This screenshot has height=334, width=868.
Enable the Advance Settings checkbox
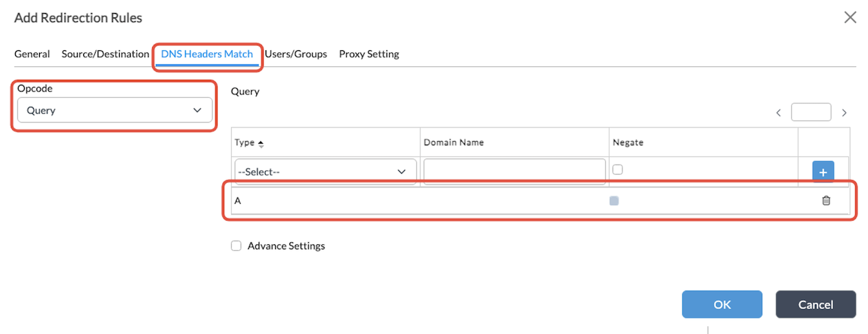tap(237, 246)
